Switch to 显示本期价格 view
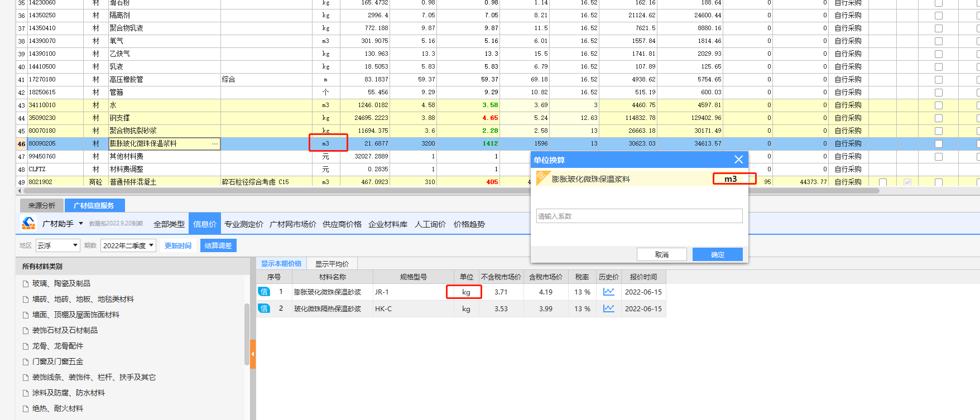The width and height of the screenshot is (980, 420). [281, 264]
